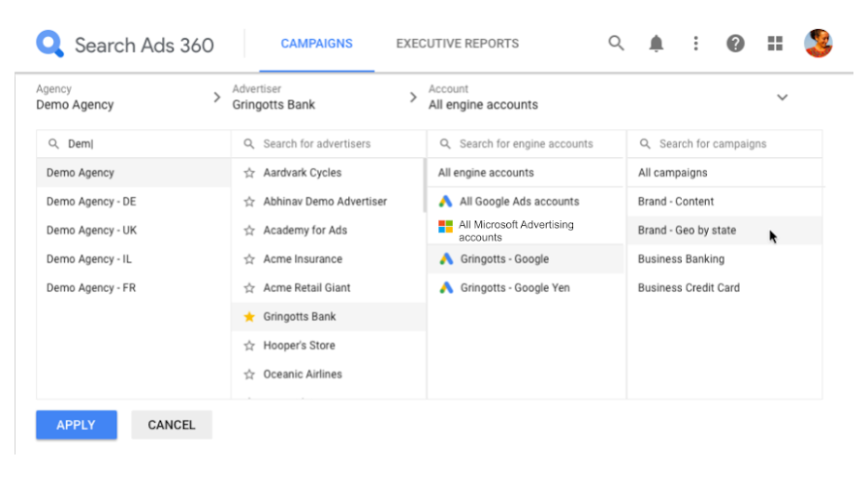Screen dimensions: 868x488
Task: Open the user profile avatar
Action: [819, 44]
